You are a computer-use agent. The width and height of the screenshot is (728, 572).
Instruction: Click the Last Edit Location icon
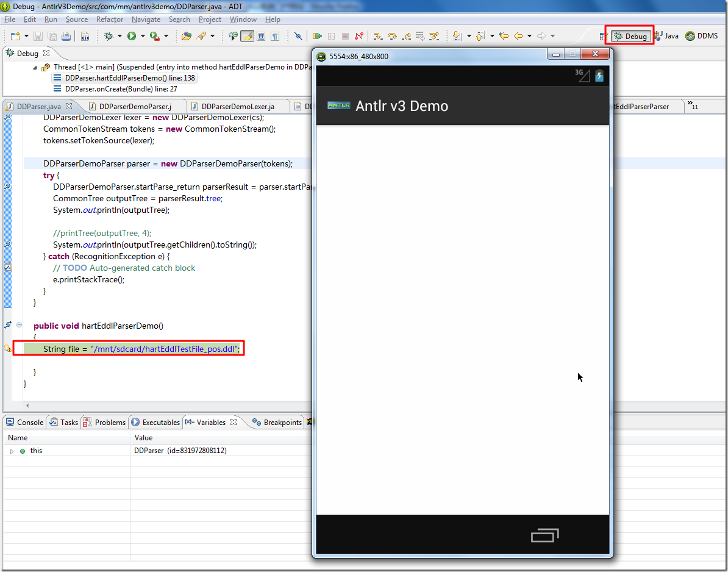coord(504,36)
